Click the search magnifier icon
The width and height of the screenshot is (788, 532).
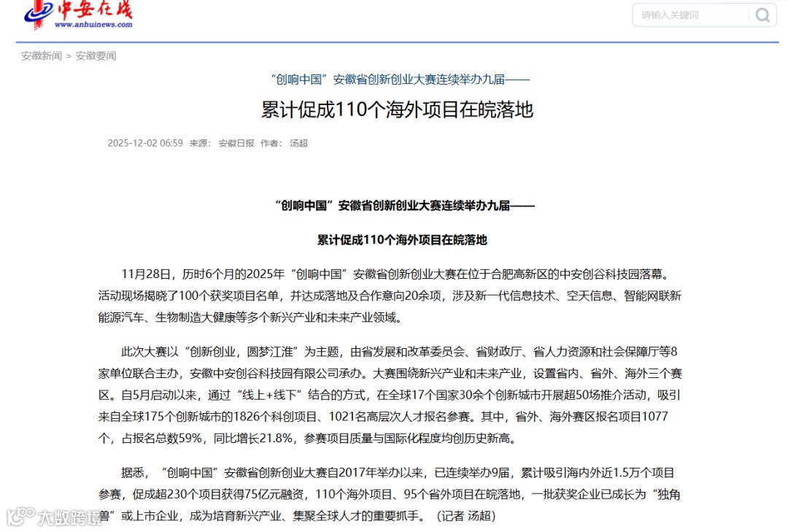[x=762, y=15]
